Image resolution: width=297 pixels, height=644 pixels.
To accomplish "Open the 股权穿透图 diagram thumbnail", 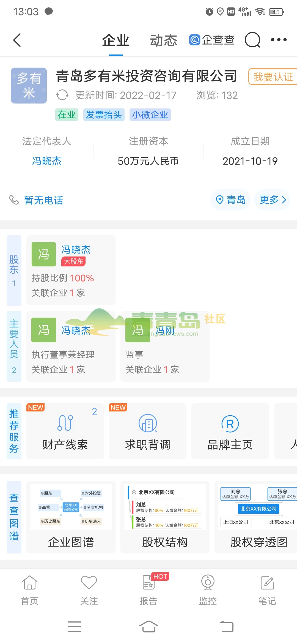I will pyautogui.click(x=257, y=507).
